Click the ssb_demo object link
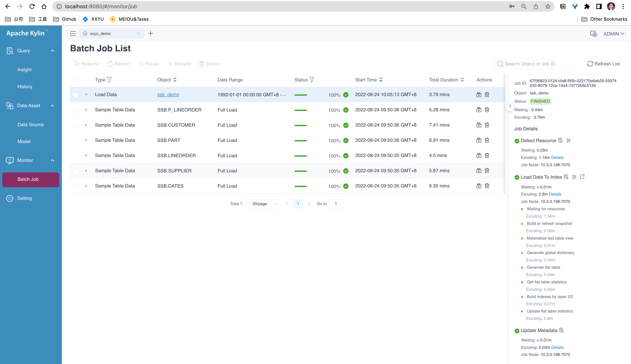This screenshot has width=631, height=364. [x=168, y=95]
